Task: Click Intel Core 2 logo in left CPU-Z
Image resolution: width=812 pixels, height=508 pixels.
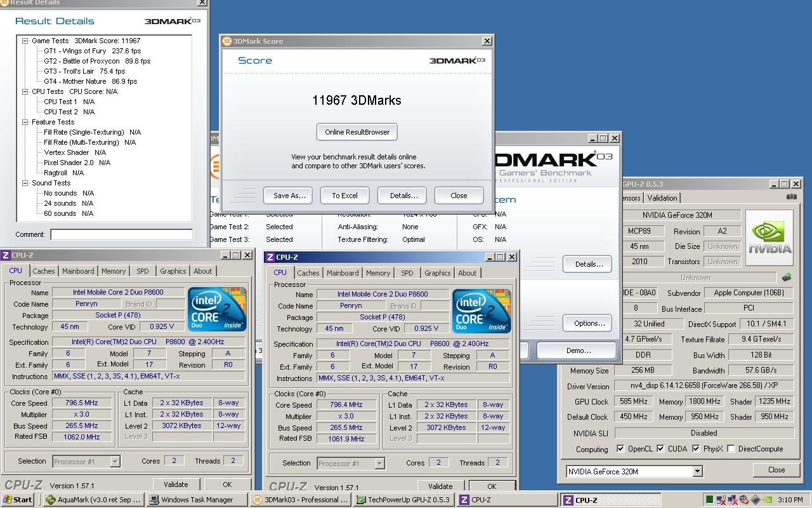Action: 217,310
